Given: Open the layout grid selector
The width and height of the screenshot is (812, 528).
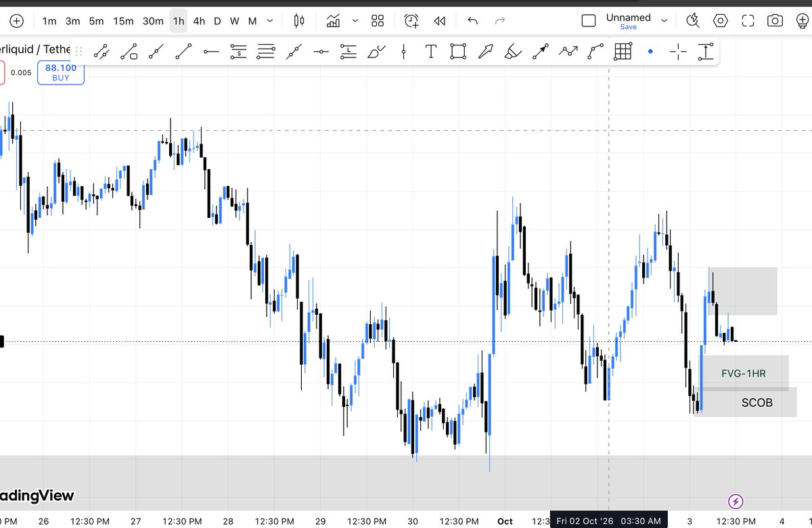Looking at the screenshot, I should coord(378,21).
